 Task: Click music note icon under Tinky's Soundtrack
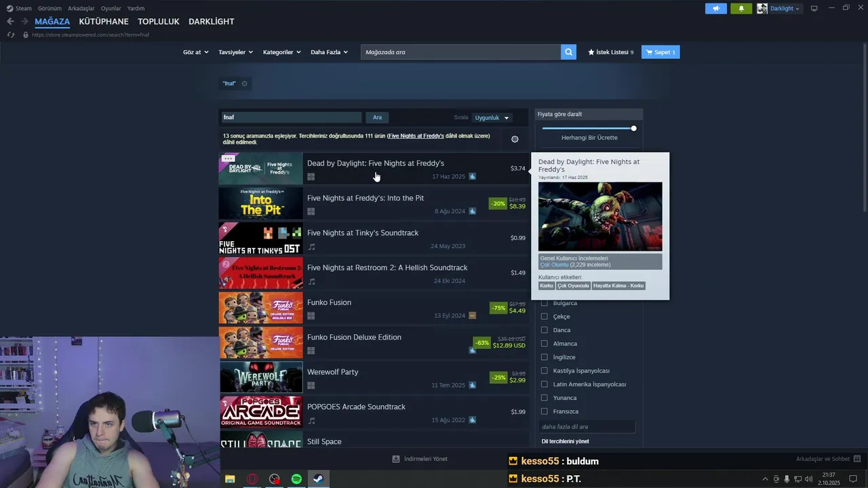point(311,247)
